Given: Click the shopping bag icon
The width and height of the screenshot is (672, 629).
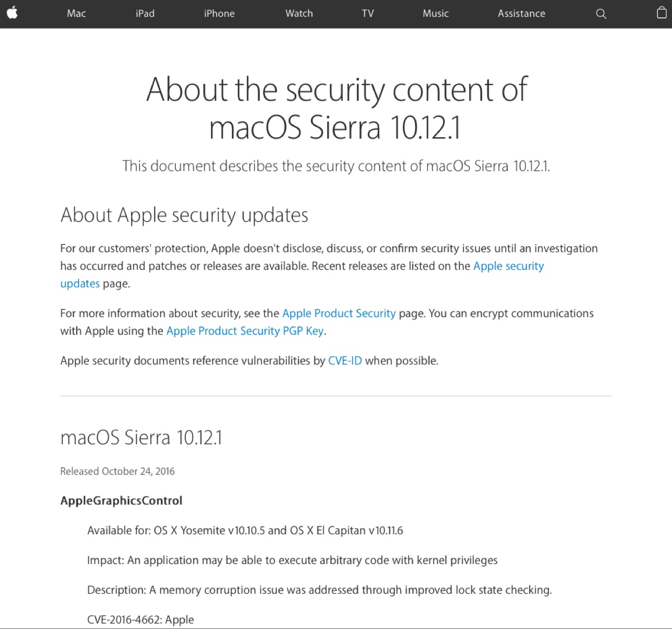Looking at the screenshot, I should pyautogui.click(x=661, y=14).
